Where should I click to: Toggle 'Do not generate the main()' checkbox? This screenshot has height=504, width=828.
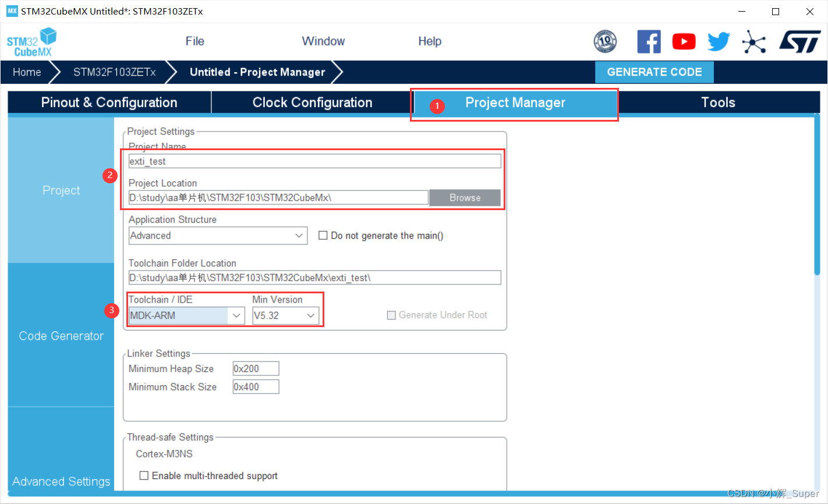click(323, 236)
